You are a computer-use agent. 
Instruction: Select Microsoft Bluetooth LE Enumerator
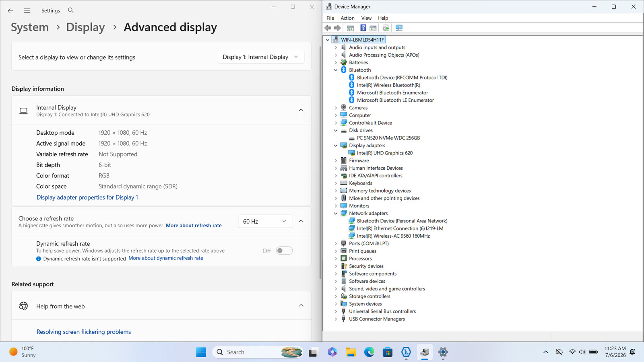395,100
